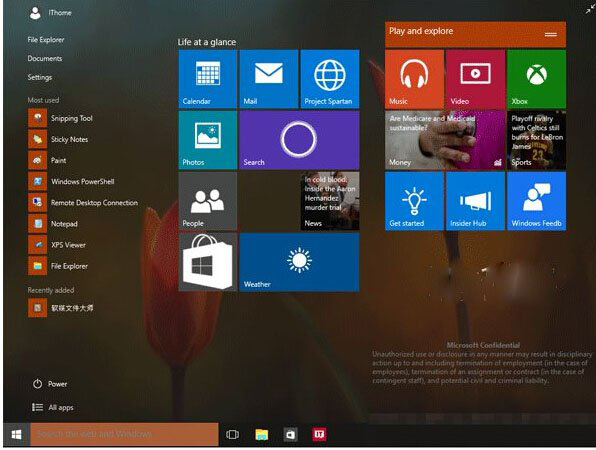Viewport: 596px width, 450px height.
Task: Restore Start menu using top-right arrows icon
Action: point(590,10)
